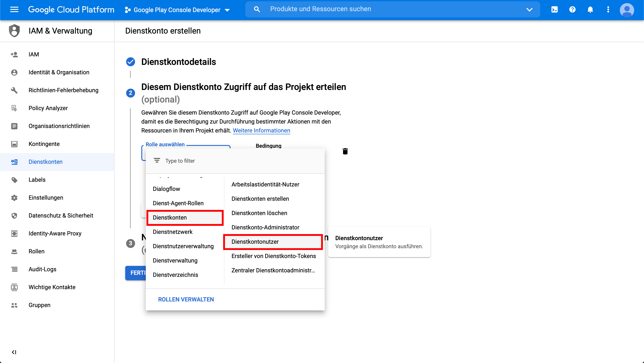Select Dienstverzeichnis role category
The width and height of the screenshot is (644, 363).
[185, 275]
